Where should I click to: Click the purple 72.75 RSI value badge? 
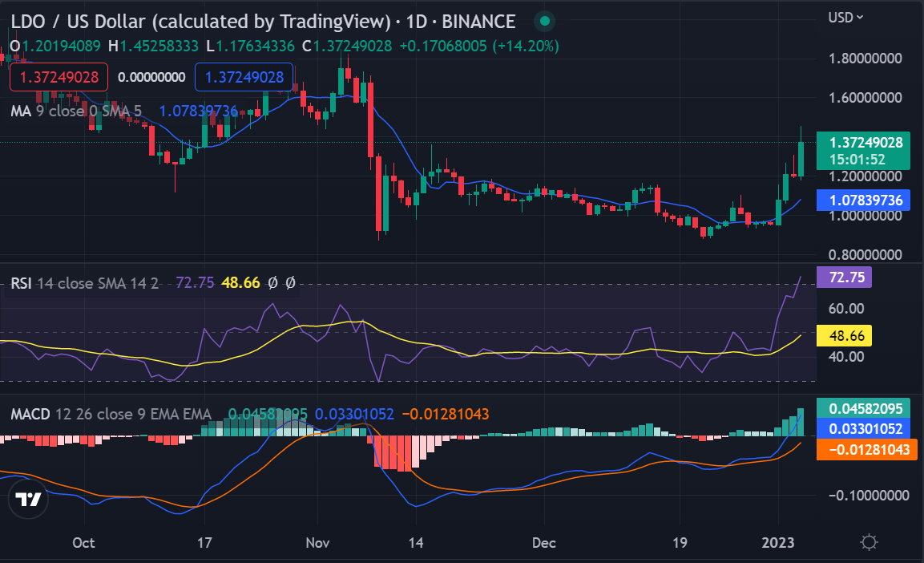pyautogui.click(x=844, y=277)
